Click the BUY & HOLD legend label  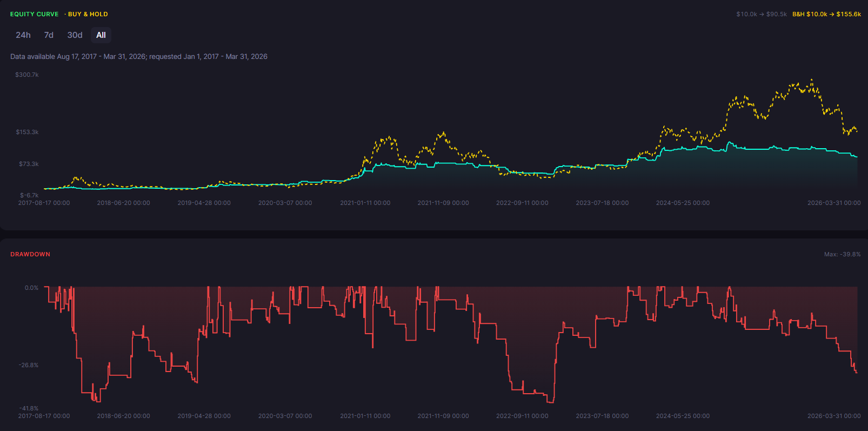point(88,14)
